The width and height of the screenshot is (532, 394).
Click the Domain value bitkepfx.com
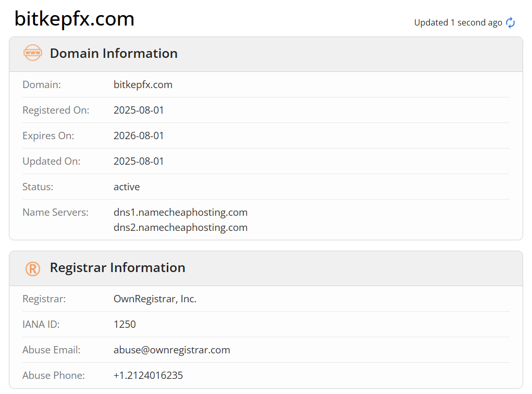point(143,84)
